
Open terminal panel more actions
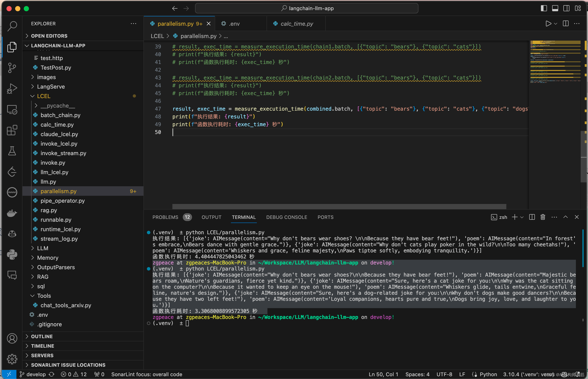[x=554, y=217]
